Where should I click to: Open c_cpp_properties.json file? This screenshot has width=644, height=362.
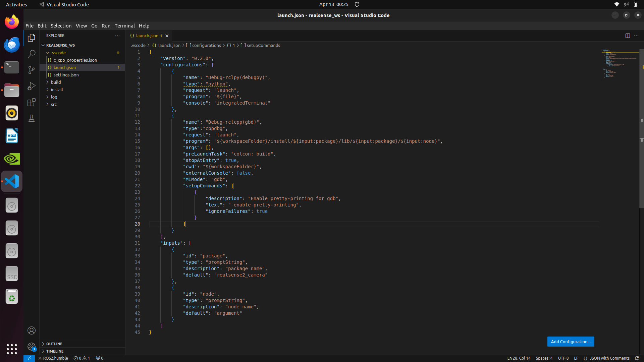pyautogui.click(x=82, y=60)
